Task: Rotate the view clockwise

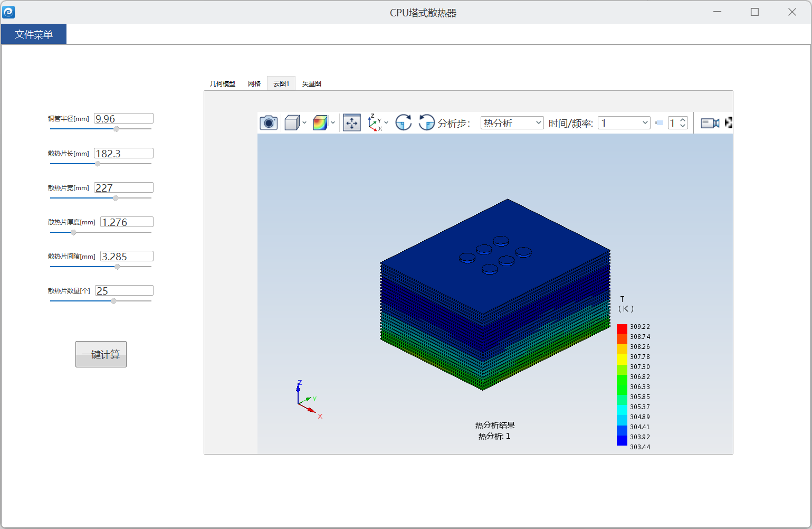Action: 404,122
